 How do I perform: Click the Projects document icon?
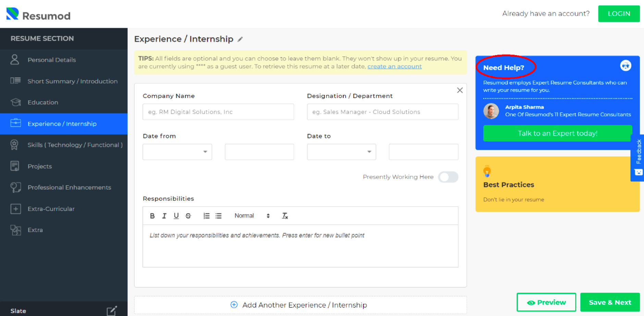(15, 166)
